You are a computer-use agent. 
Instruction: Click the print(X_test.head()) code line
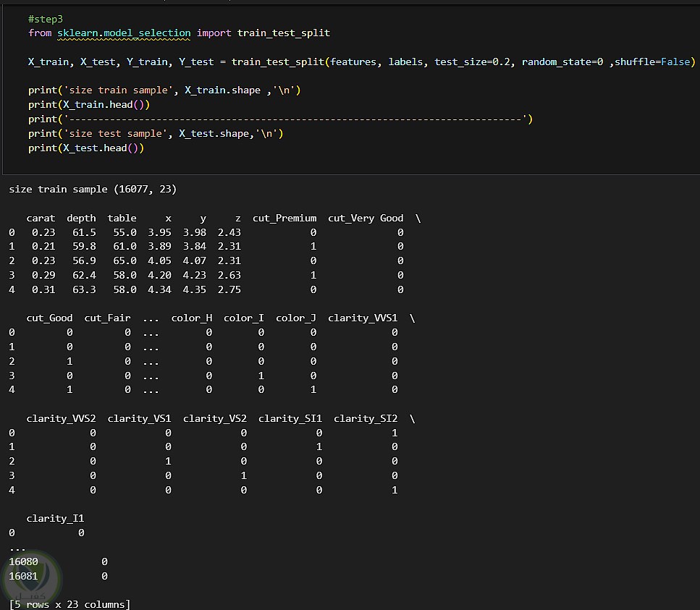pyautogui.click(x=86, y=148)
